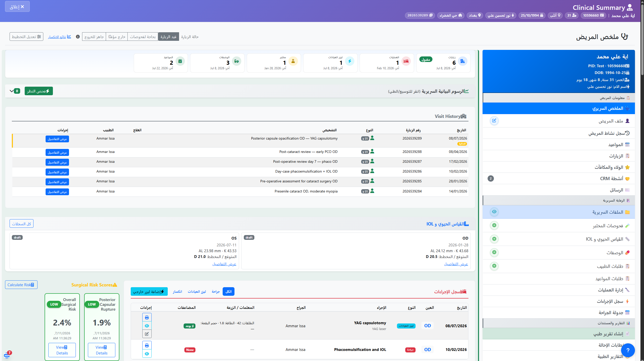The image size is (644, 361).
Task: Click the كل السجلات button
Action: pos(21,224)
